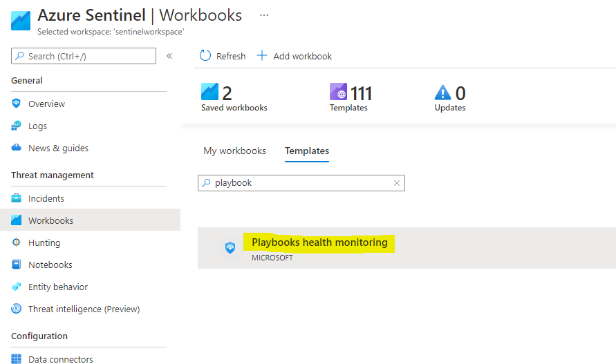Click the magnifier icon in template search
Screen dimensions: 616x364
click(x=206, y=183)
